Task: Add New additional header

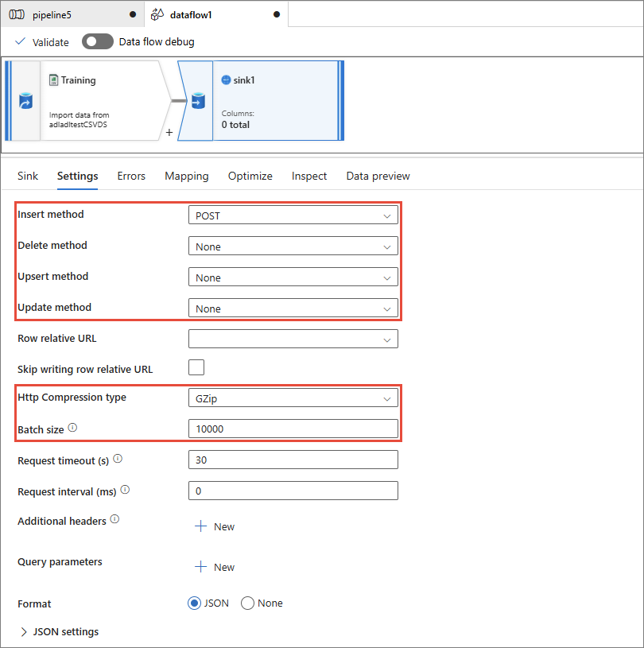Action: click(215, 526)
